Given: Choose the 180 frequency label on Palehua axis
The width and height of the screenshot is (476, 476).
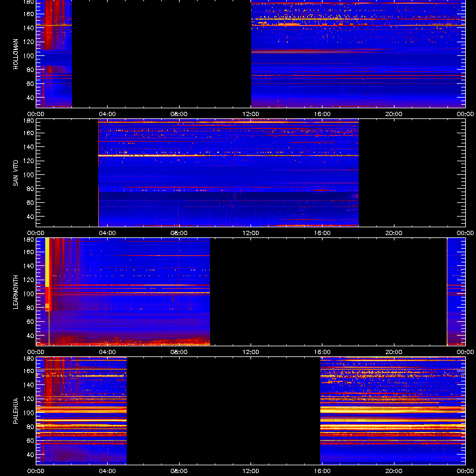Looking at the screenshot, I should (29, 359).
